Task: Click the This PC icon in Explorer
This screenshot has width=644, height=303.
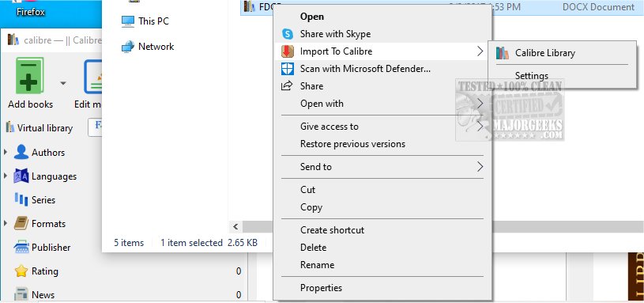Action: pyautogui.click(x=128, y=21)
